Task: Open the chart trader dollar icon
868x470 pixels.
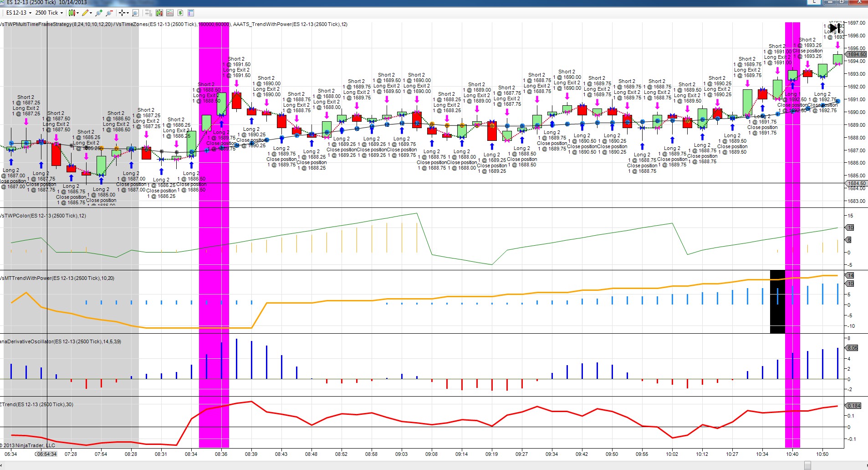Action: (180, 13)
